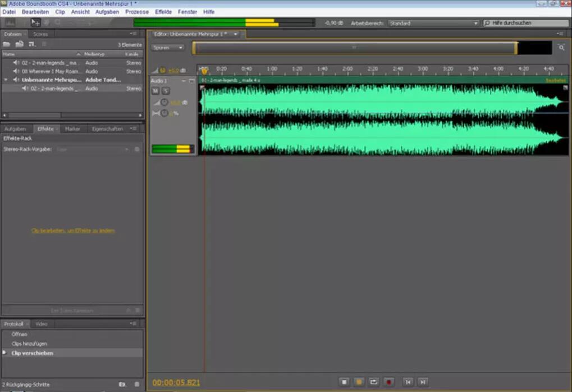Image resolution: width=572 pixels, height=392 pixels.
Task: Open the Protokoll panel options menu
Action: (134, 324)
